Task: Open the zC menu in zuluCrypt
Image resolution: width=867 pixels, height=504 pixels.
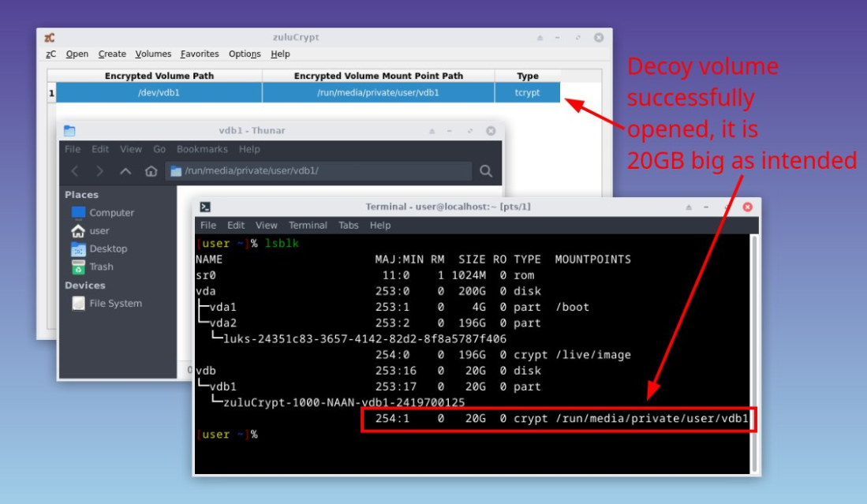Action: click(50, 54)
